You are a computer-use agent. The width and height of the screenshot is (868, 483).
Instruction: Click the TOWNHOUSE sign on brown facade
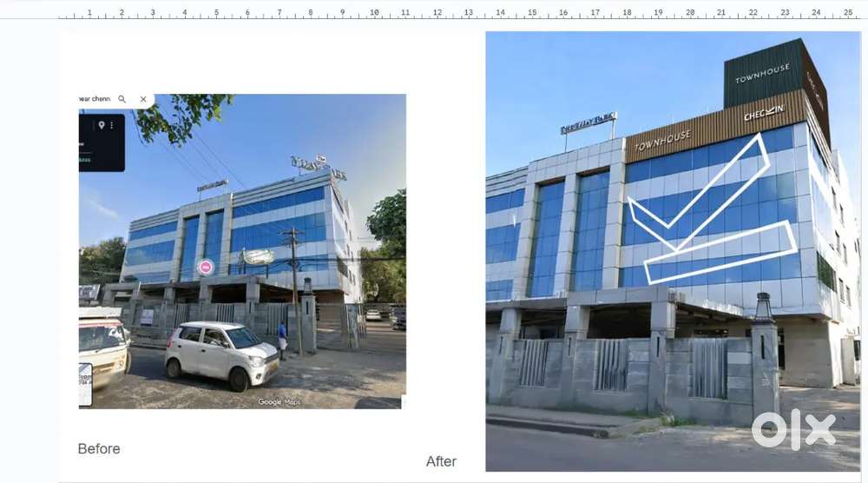(662, 141)
